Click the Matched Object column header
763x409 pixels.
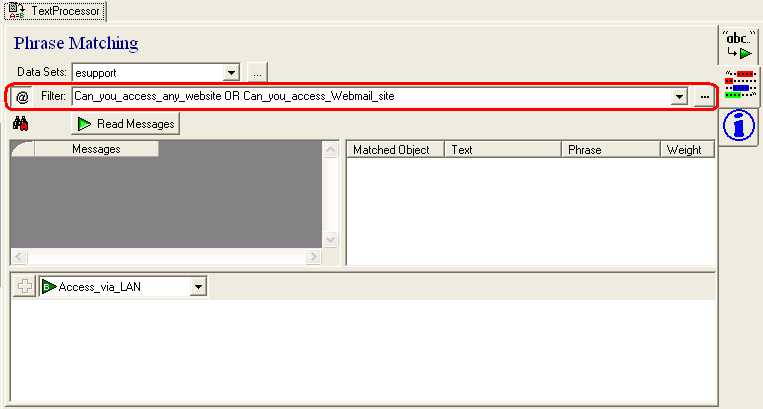coord(391,150)
